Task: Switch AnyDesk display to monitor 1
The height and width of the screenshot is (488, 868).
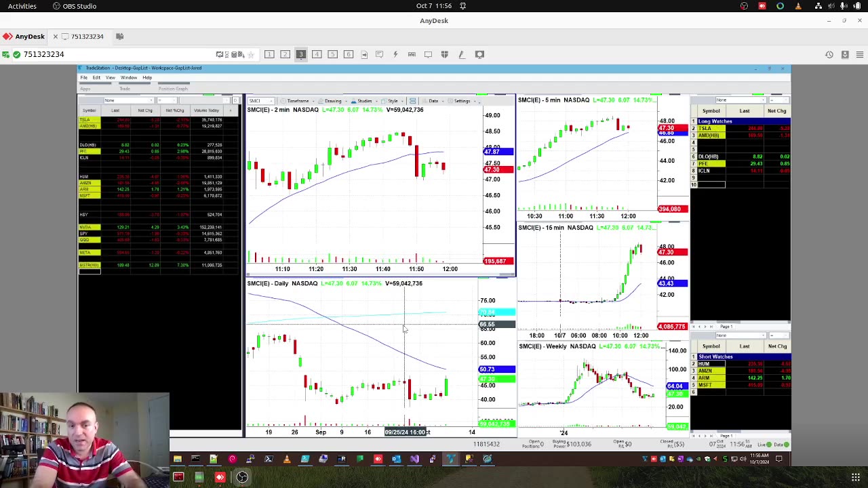Action: coord(269,54)
